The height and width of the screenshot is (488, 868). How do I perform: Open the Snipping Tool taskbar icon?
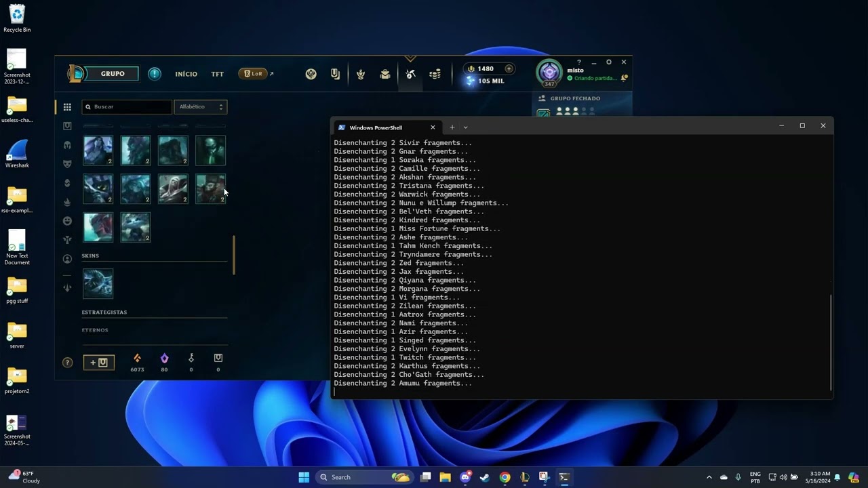click(x=544, y=477)
